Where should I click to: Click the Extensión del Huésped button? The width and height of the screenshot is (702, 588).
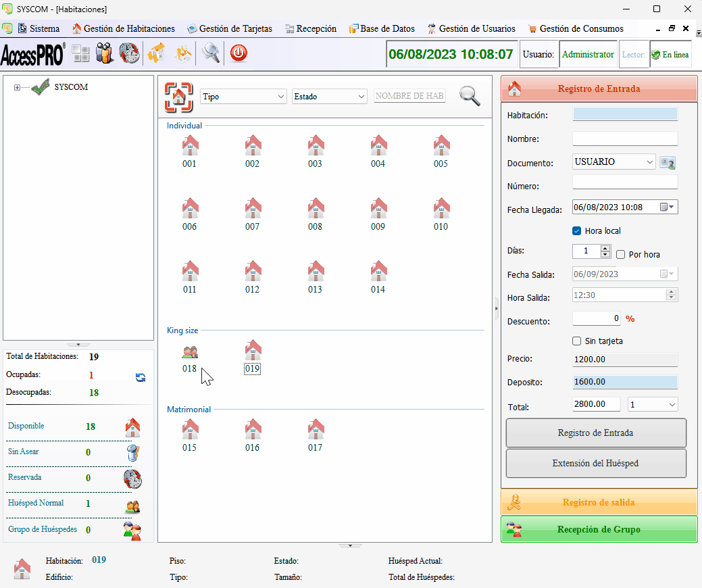[596, 464]
